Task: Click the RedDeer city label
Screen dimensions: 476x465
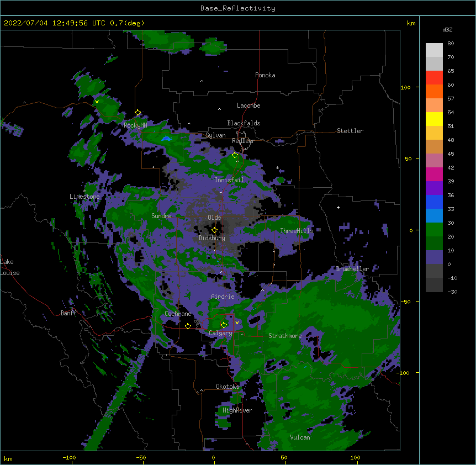Action: tap(243, 141)
